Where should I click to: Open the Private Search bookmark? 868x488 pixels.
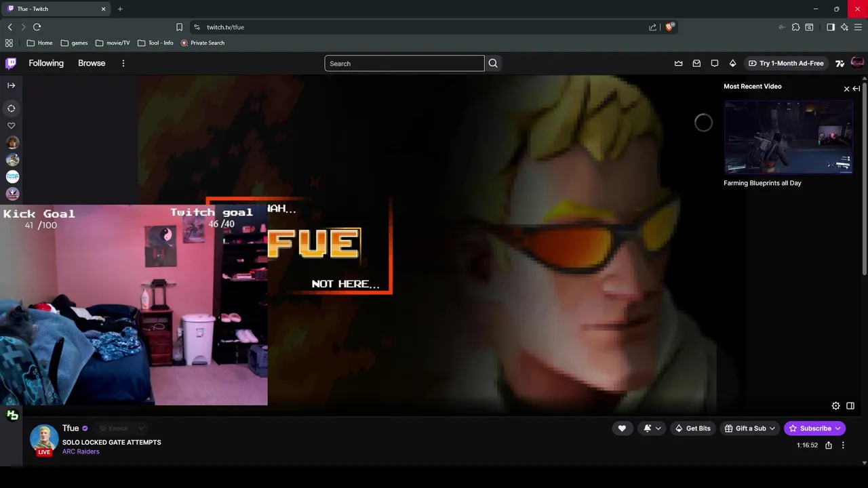202,43
